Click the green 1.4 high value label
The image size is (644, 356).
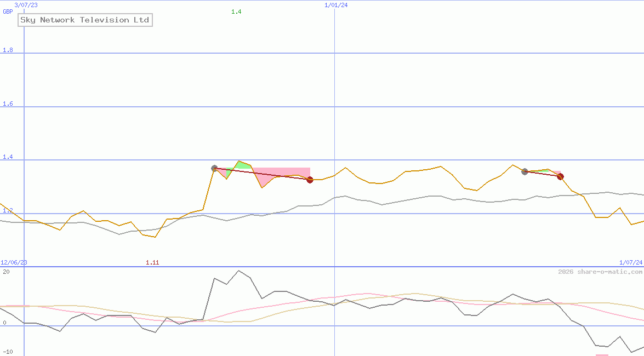[236, 12]
